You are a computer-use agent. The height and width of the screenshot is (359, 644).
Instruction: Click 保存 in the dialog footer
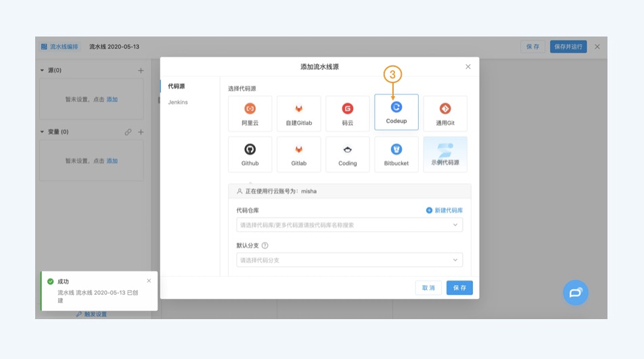click(x=459, y=287)
